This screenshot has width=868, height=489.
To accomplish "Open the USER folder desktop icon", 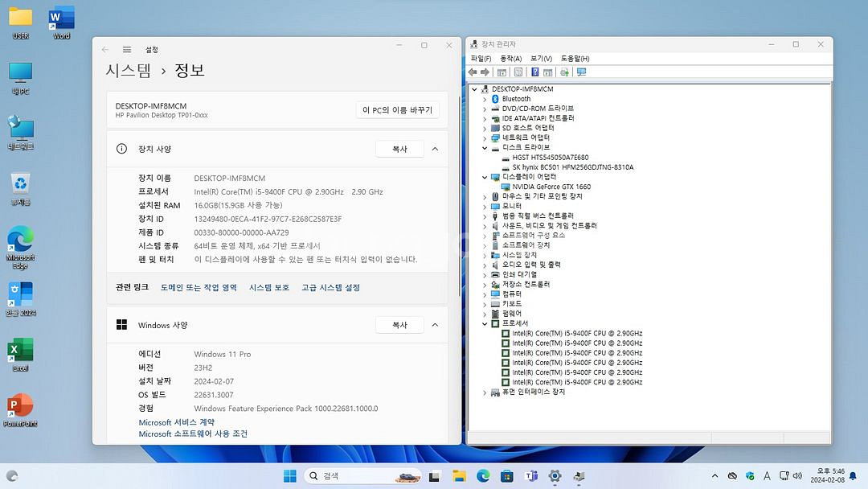I will (x=20, y=23).
